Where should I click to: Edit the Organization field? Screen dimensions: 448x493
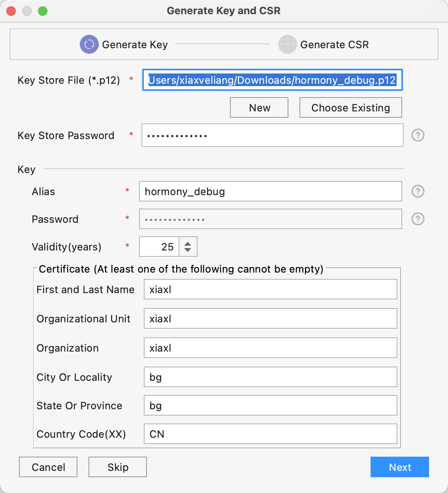(271, 348)
